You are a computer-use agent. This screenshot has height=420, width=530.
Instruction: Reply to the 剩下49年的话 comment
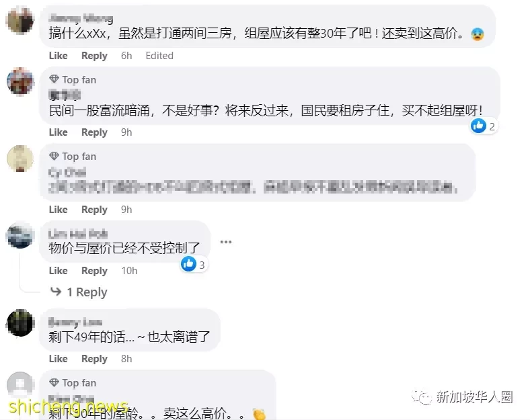(x=94, y=359)
